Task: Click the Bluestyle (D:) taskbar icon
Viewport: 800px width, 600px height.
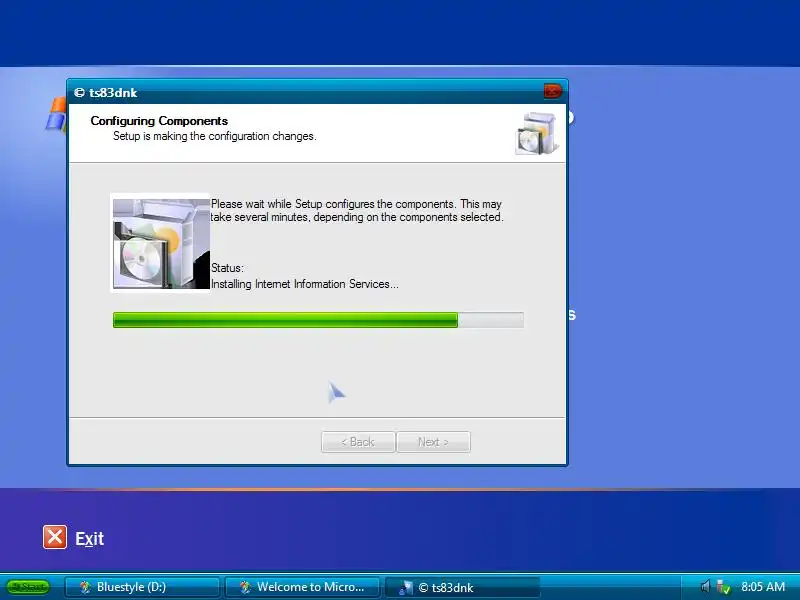Action: [85, 587]
